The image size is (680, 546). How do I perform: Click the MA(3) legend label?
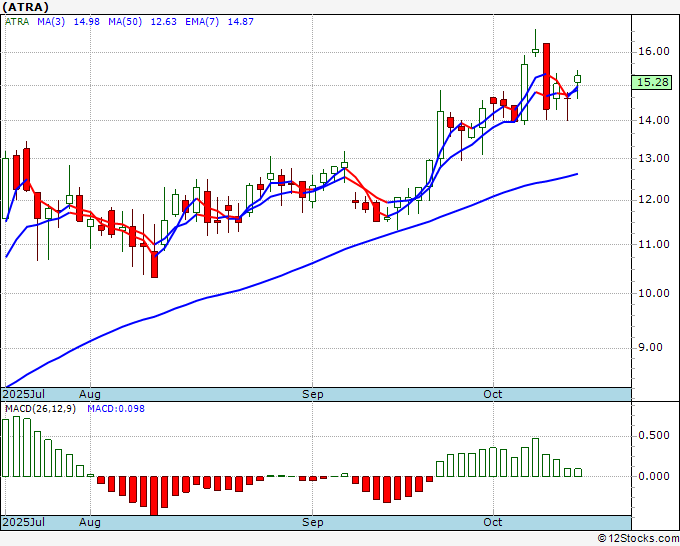coord(51,22)
